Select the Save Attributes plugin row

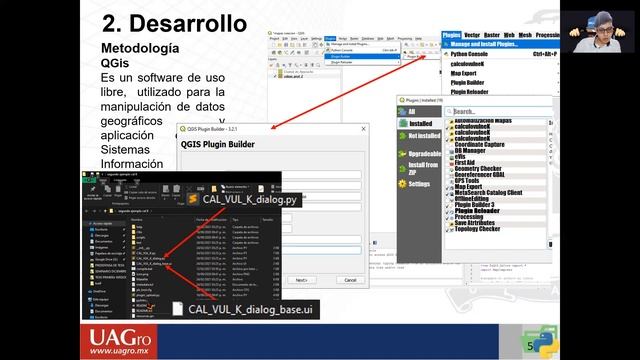click(x=496, y=223)
